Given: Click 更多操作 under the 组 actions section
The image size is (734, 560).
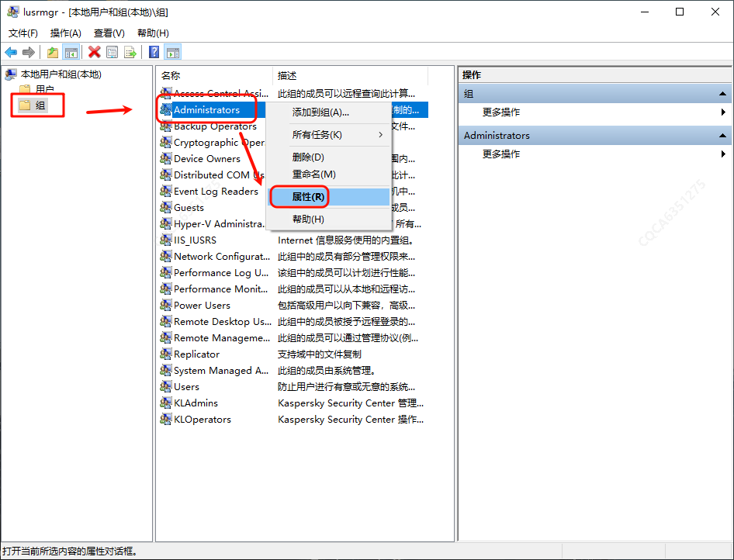Looking at the screenshot, I should click(501, 112).
